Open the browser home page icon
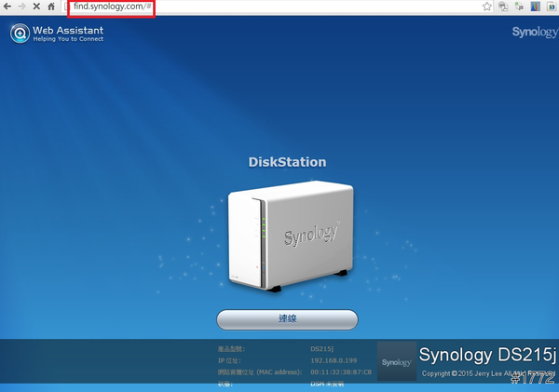Image resolution: width=559 pixels, height=392 pixels. pyautogui.click(x=51, y=7)
